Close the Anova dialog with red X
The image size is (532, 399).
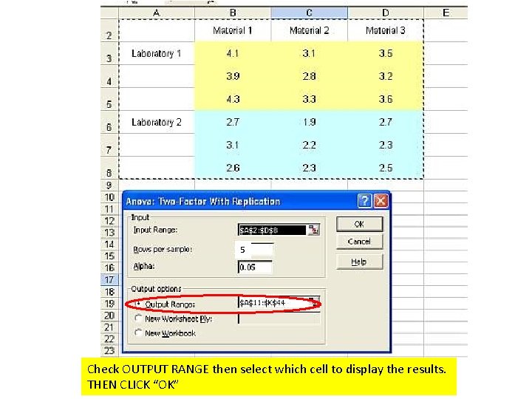point(381,201)
